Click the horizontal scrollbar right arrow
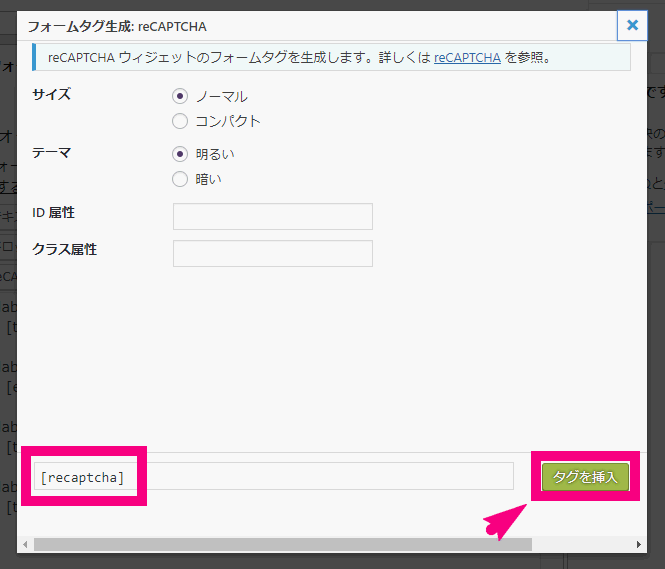This screenshot has width=665, height=569. [639, 544]
